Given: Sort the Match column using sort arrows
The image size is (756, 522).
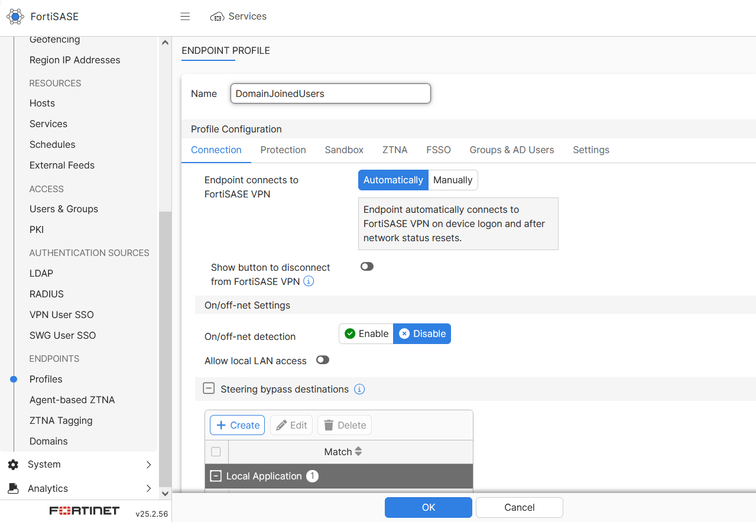Looking at the screenshot, I should 358,452.
